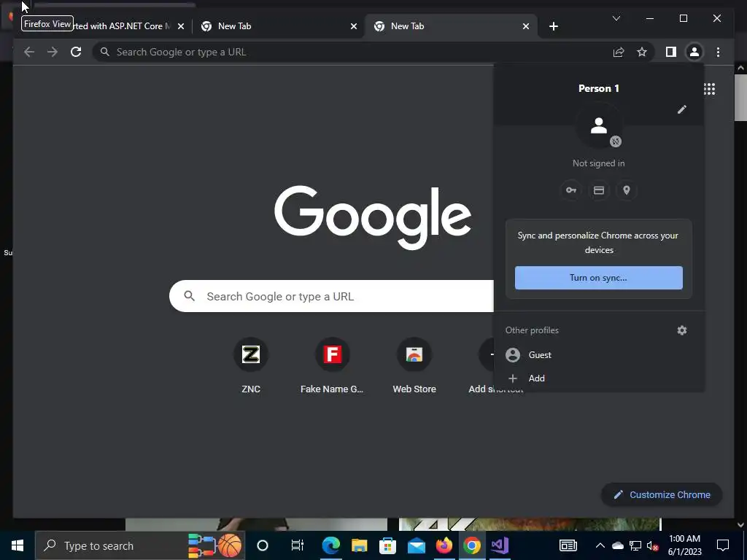This screenshot has height=560, width=747.
Task: Open the Chrome three-dot menu
Action: point(718,52)
